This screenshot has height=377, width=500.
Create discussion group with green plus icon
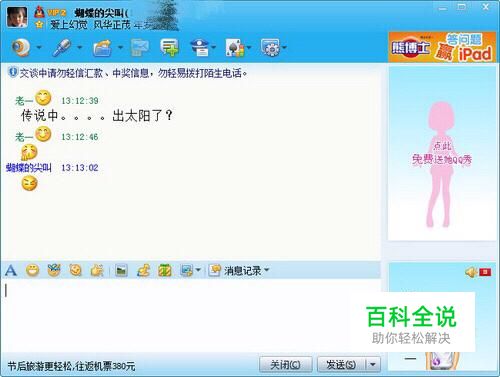[x=169, y=47]
